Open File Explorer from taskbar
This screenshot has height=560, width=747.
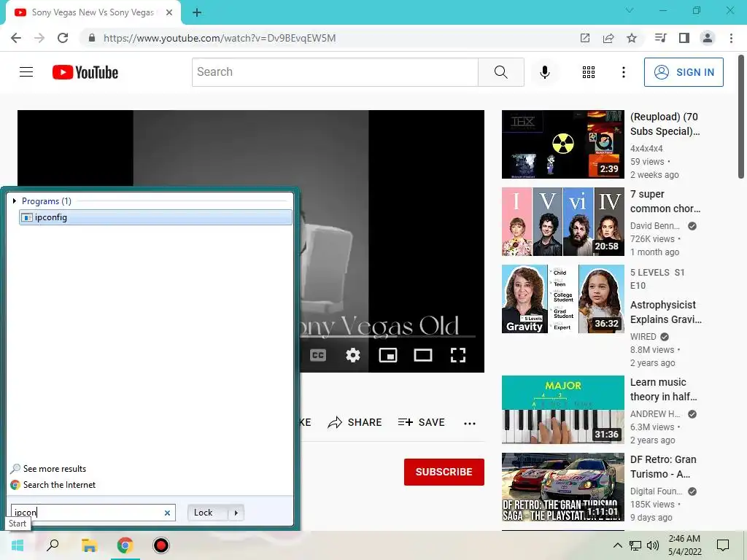(x=89, y=545)
